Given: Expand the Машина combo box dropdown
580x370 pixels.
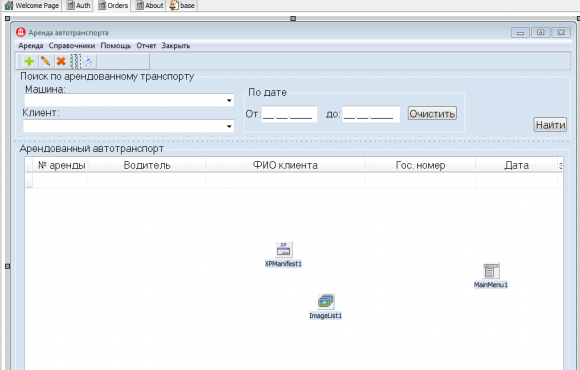Looking at the screenshot, I should click(x=229, y=100).
